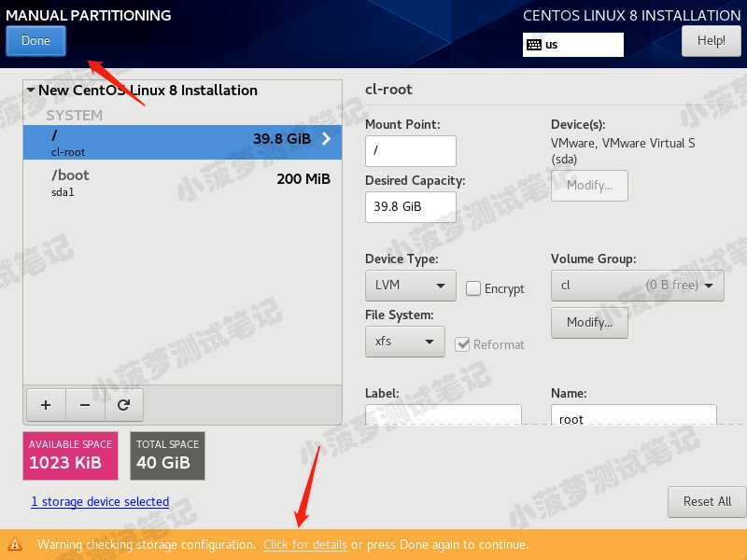Open the 1 storage device selected link
747x560 pixels.
[x=100, y=501]
